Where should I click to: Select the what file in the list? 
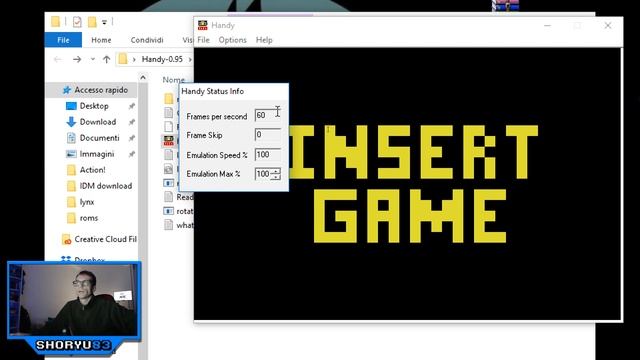pos(184,225)
